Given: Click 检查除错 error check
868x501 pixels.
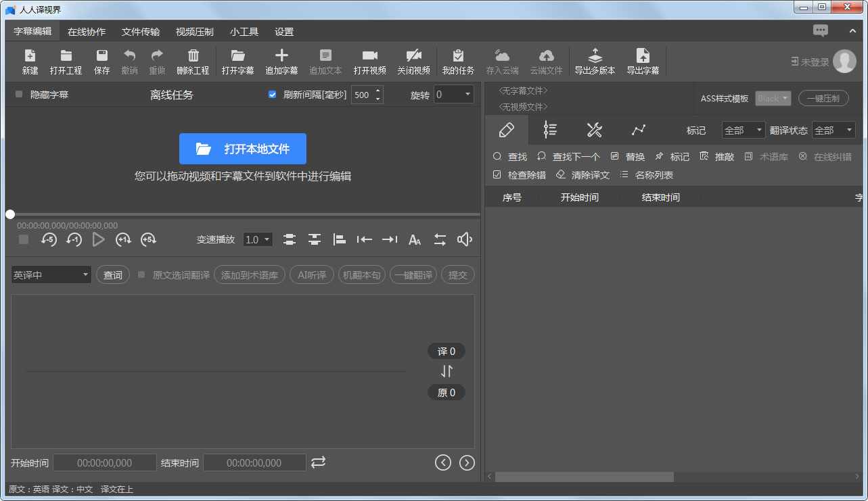Looking at the screenshot, I should (520, 174).
